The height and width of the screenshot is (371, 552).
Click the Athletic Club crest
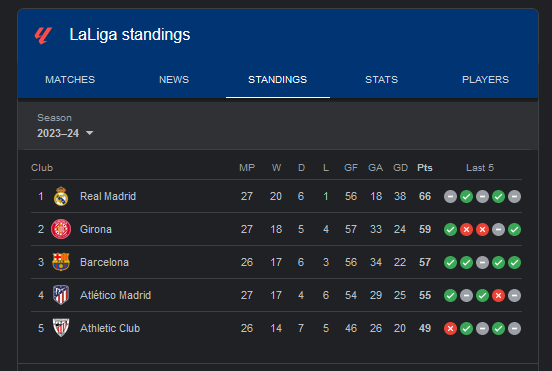[61, 328]
